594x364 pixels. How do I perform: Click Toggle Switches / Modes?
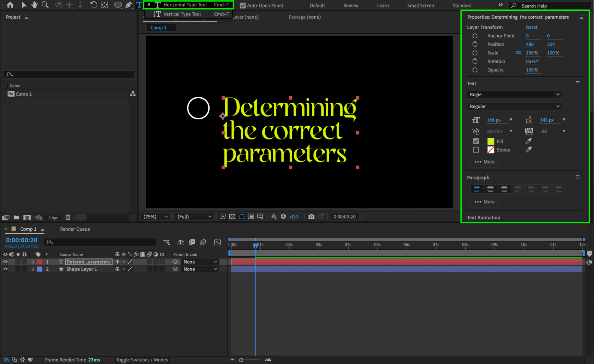coord(142,360)
